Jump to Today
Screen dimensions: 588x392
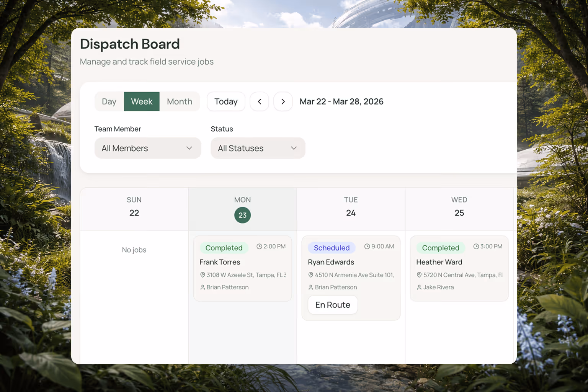coord(226,101)
